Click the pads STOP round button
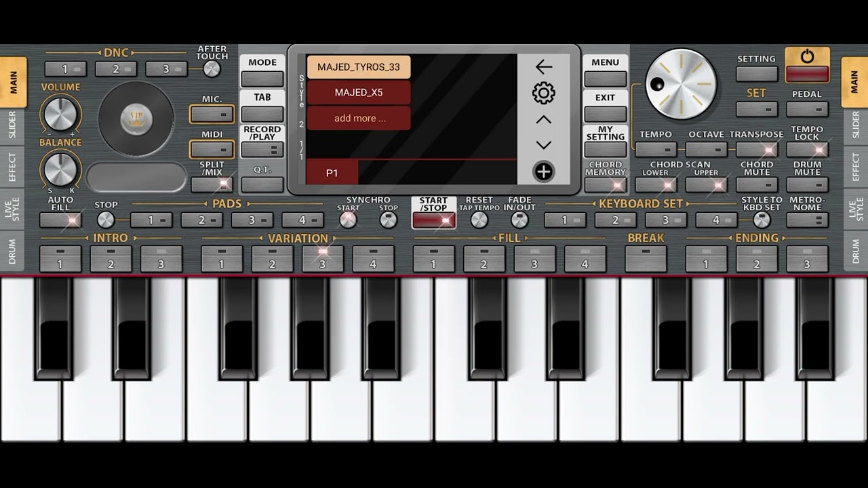This screenshot has height=488, width=868. pyautogui.click(x=106, y=220)
